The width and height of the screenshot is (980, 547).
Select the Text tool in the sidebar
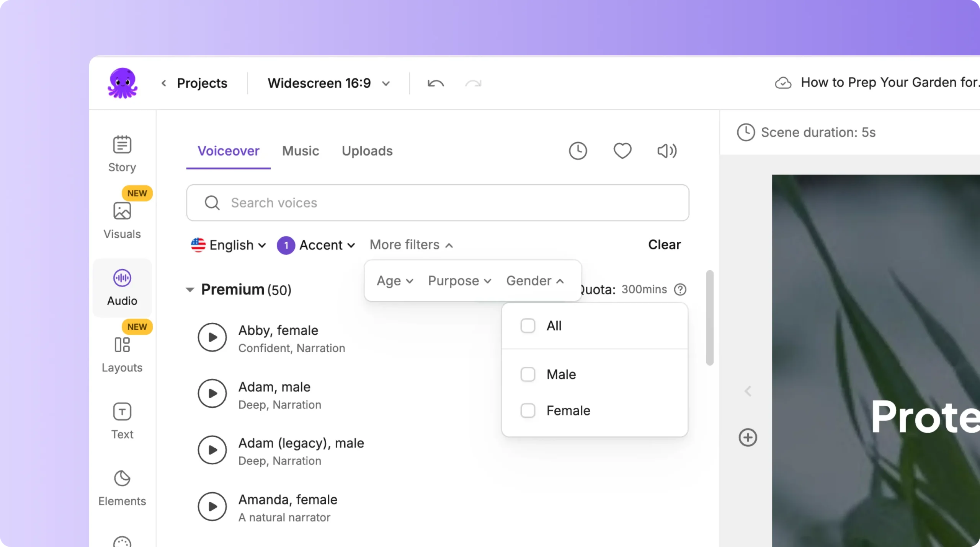tap(122, 421)
